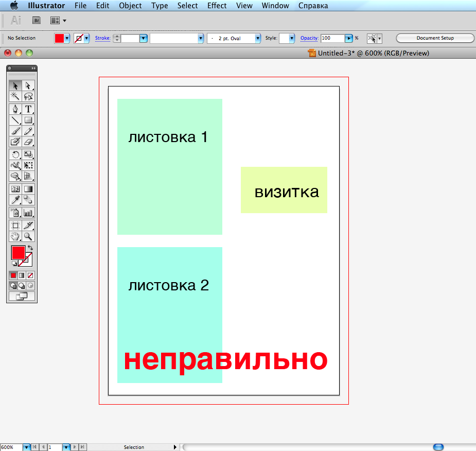Viewport: 476px width, 451px height.
Task: Choose the Mesh tool
Action: coord(15,189)
